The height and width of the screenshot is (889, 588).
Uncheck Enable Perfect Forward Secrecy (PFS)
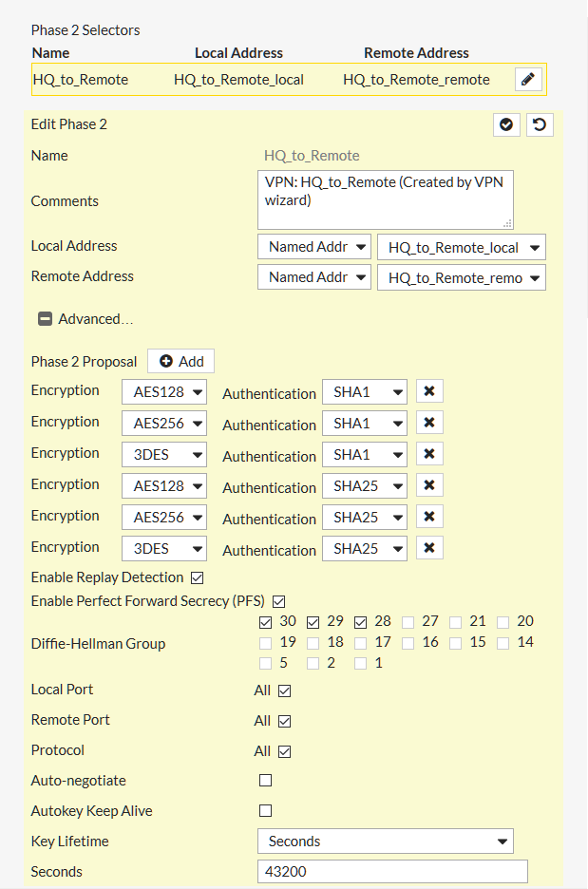[x=279, y=601]
